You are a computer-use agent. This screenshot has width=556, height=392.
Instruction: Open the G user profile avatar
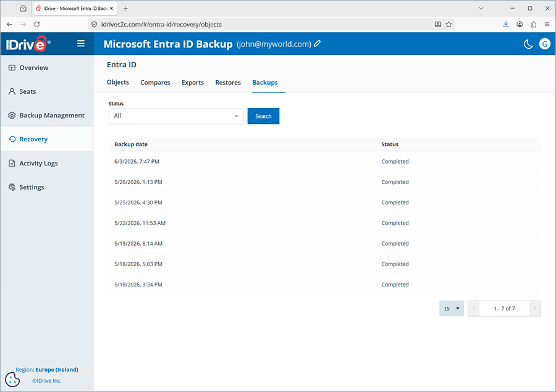coord(545,44)
